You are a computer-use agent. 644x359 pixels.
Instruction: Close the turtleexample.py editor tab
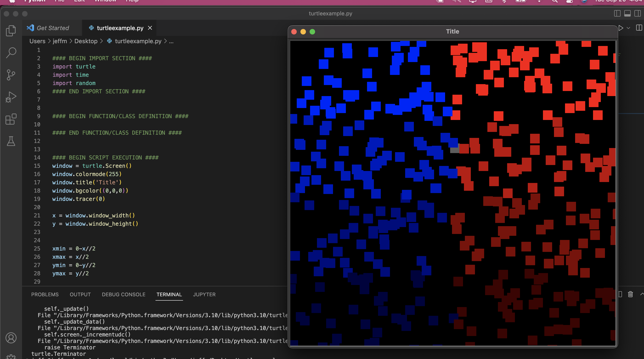(150, 28)
